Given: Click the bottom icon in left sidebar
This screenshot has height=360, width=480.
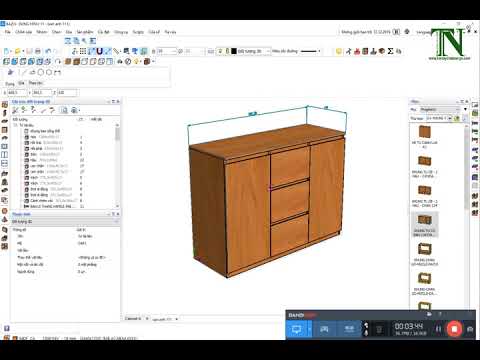Looking at the screenshot, I should pyautogui.click(x=5, y=247).
